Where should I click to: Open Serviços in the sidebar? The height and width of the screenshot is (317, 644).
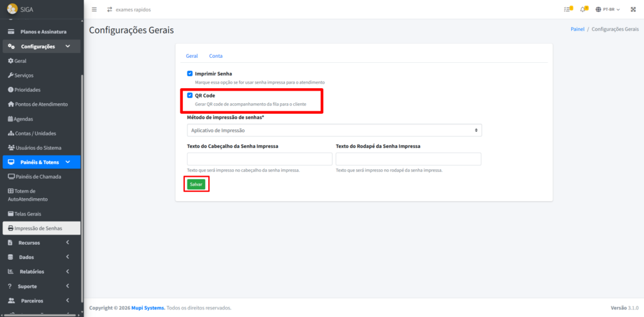24,75
